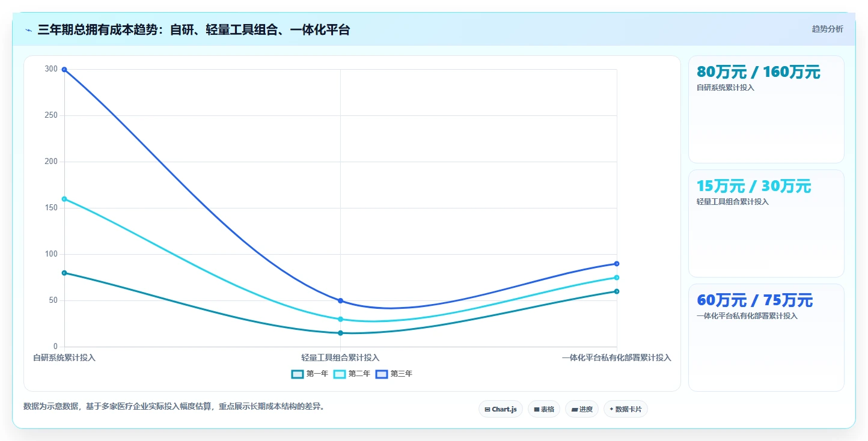
Task: Select the 表格 chip
Action: [544, 409]
